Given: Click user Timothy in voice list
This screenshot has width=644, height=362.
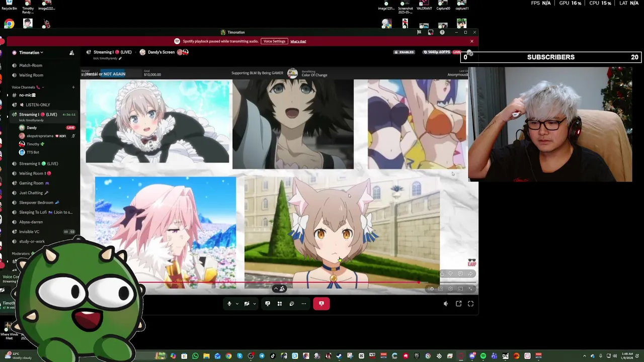Looking at the screenshot, I should pyautogui.click(x=46, y=144).
